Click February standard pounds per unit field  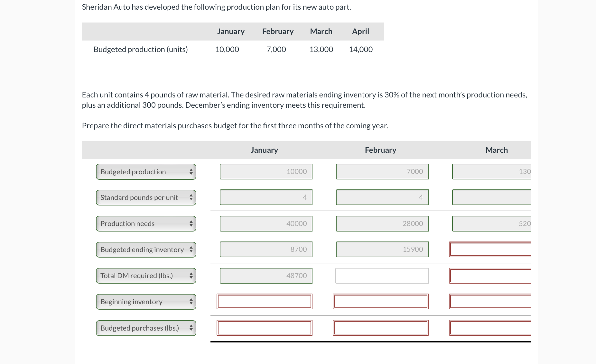coord(382,197)
